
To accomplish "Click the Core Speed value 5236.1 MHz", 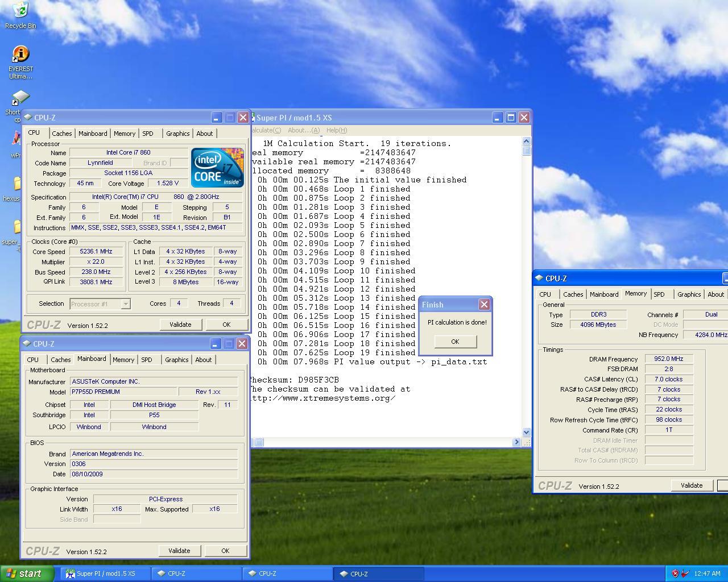I will pyautogui.click(x=96, y=251).
